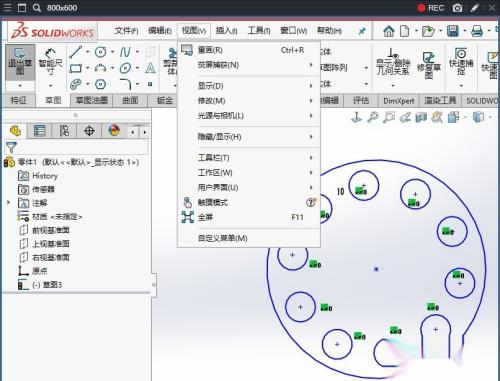Select the Ellipse sketch tool
Viewport: 500px width, 381px height.
point(125,68)
